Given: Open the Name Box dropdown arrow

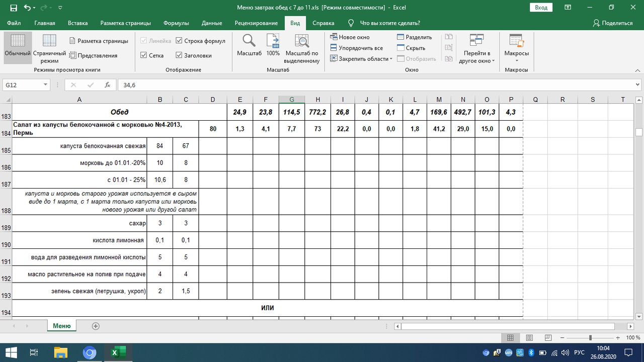Looking at the screenshot, I should click(x=46, y=85).
